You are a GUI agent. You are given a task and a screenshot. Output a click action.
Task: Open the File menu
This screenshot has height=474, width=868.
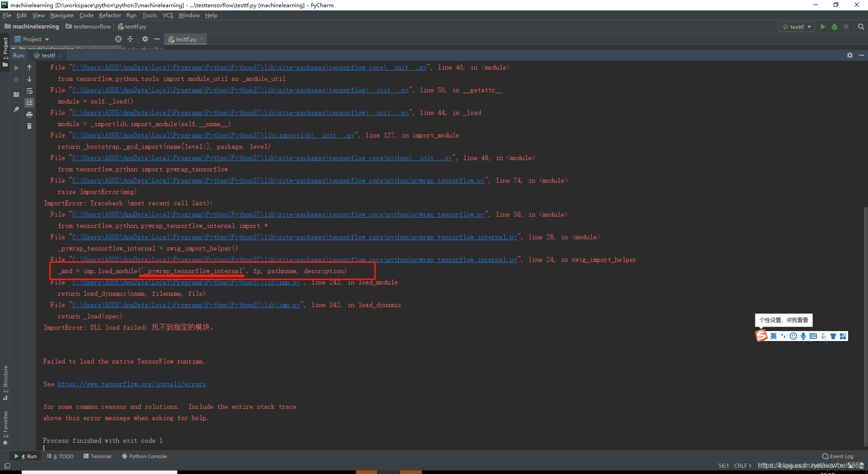click(7, 15)
